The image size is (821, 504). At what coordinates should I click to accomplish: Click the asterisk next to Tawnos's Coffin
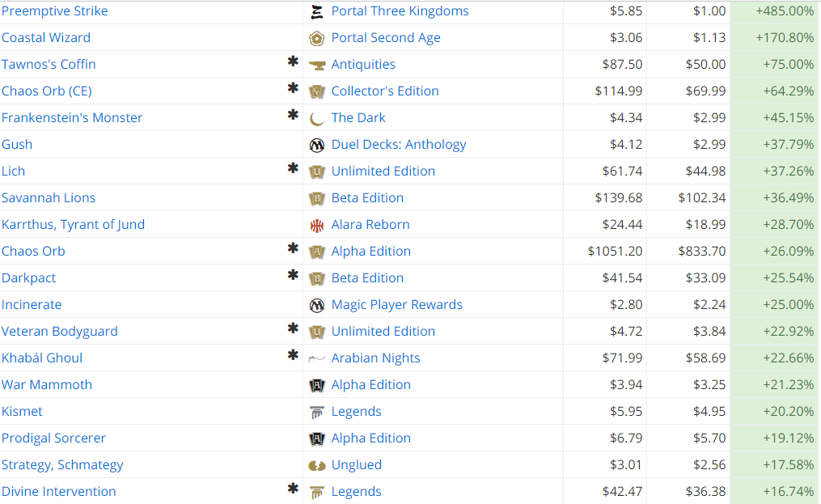(x=293, y=61)
